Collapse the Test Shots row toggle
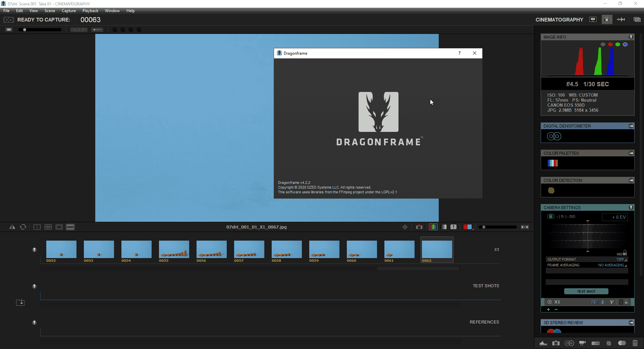The height and width of the screenshot is (349, 644). tap(34, 286)
